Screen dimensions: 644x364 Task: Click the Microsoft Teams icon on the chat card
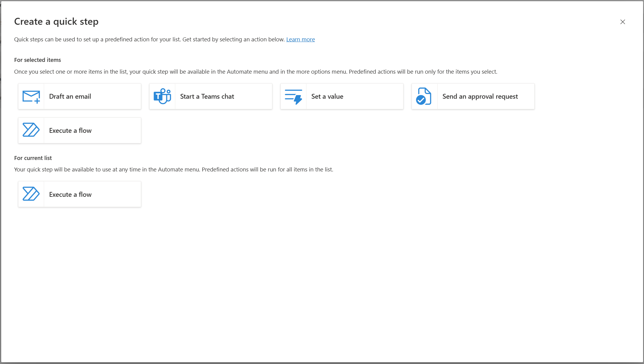162,96
